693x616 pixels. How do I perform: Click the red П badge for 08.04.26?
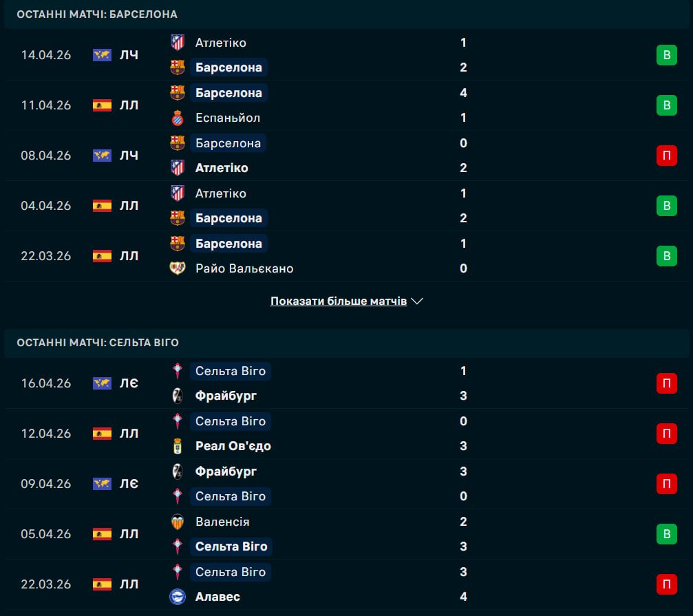[666, 156]
